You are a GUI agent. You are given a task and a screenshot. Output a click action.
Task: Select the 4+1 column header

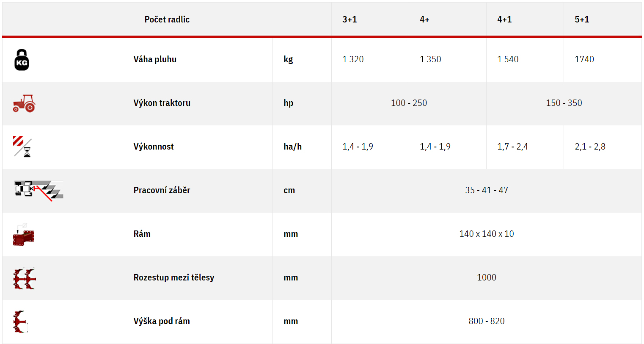504,19
